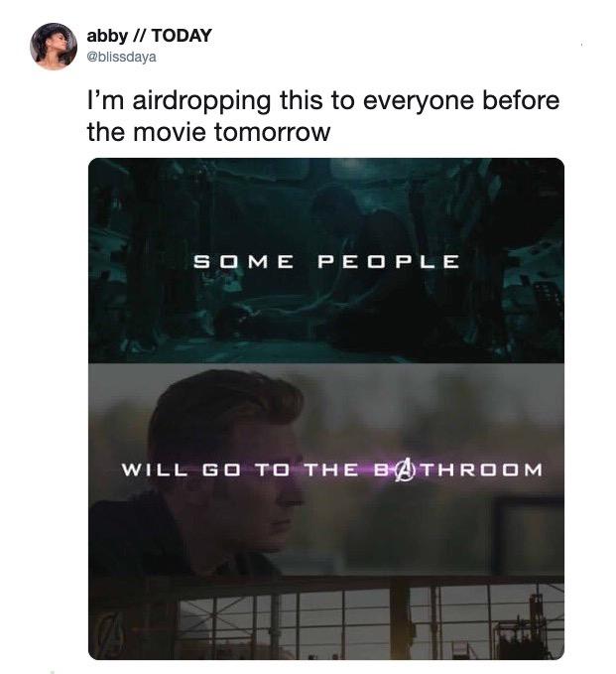Click the phrase 'the movie tomorrow'
This screenshot has height=674, width=616.
click(x=208, y=132)
